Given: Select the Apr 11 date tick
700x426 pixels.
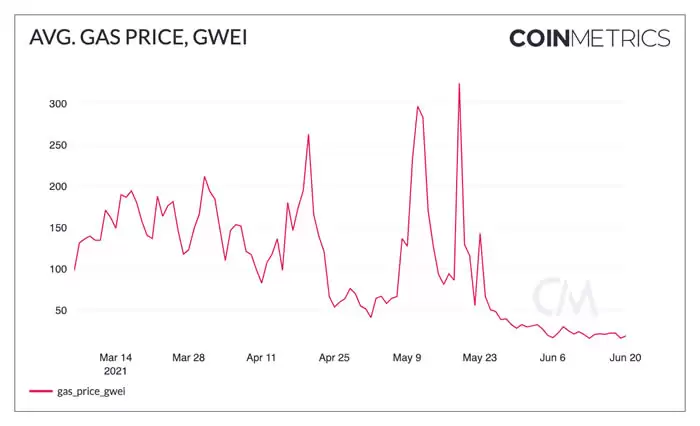Looking at the screenshot, I should (261, 357).
